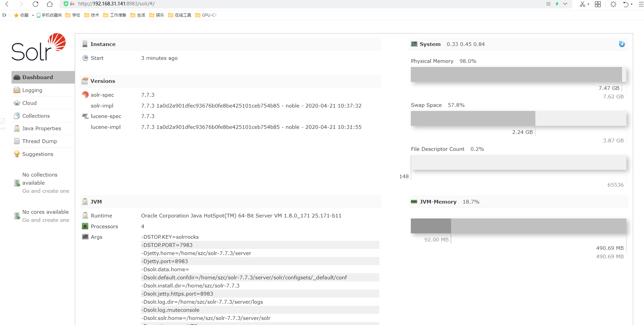Toggle the browser brightness mode icon
This screenshot has width=644, height=325.
pos(613,4)
